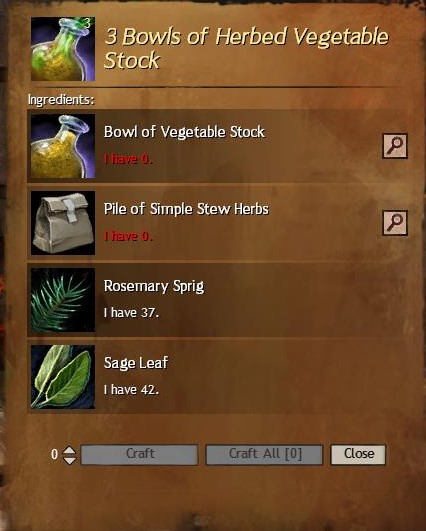This screenshot has width=426, height=531.
Task: Increase craft quantity with up arrow
Action: 70,450
